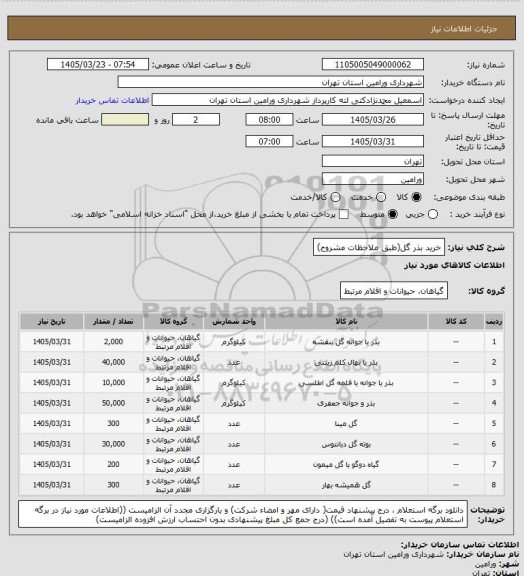
Task: Click the delivery city field ورامین
Action: click(x=373, y=179)
